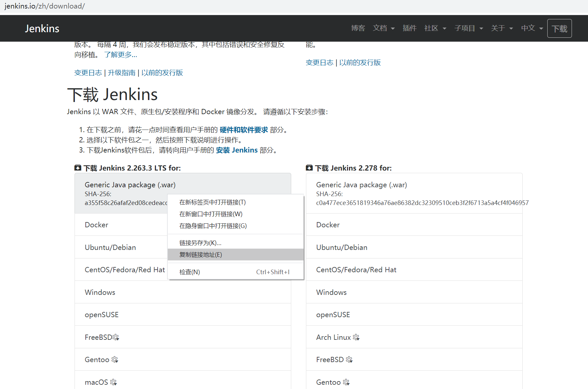This screenshot has width=588, height=389.
Task: Choose 在新窗口中打开链接(W) in context menu
Action: pos(235,214)
